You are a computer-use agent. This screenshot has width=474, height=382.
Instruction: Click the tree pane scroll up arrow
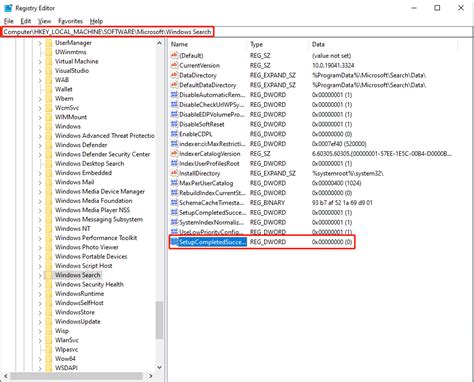click(x=159, y=43)
